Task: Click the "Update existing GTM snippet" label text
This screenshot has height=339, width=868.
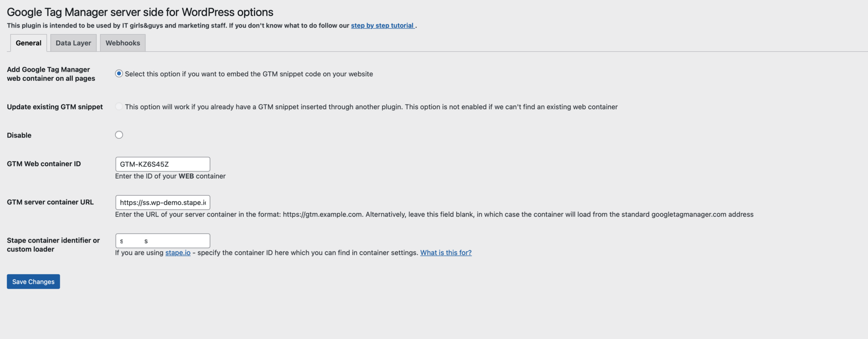Action: click(55, 107)
